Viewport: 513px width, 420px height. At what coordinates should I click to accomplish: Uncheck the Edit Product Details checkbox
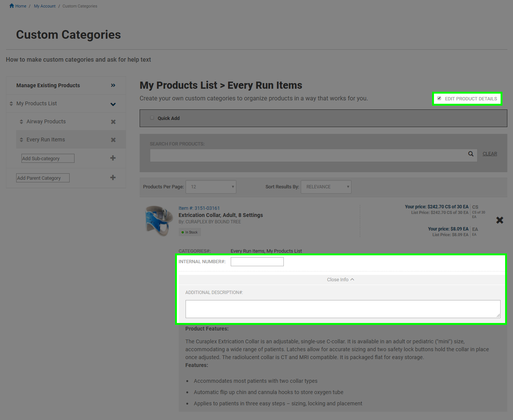point(439,98)
